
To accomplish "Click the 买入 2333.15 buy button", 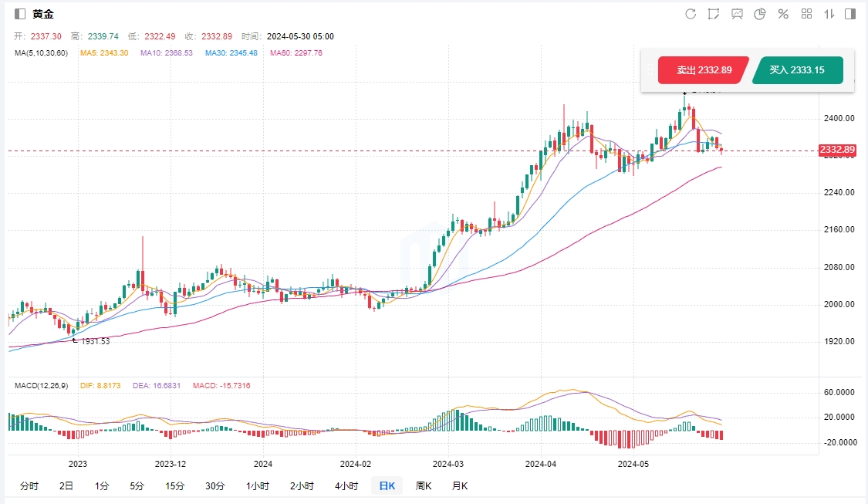I will pyautogui.click(x=797, y=70).
